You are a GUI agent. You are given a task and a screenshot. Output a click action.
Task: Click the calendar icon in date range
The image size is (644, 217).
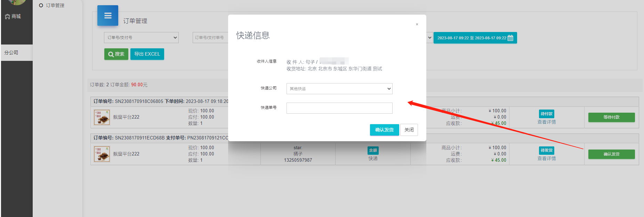click(510, 38)
